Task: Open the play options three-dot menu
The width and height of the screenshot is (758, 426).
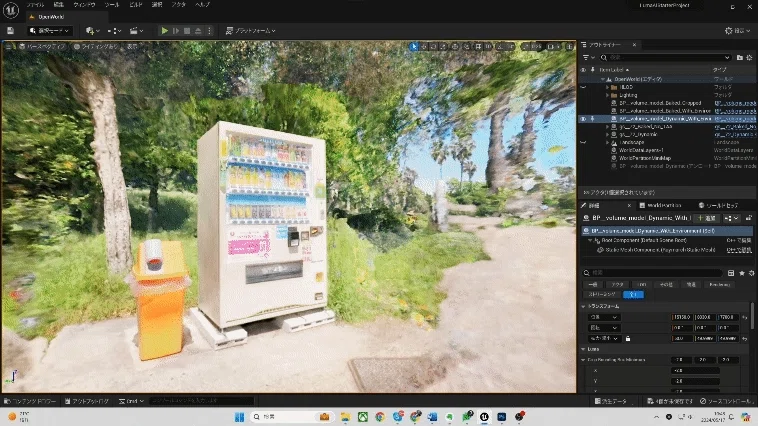Action: pyautogui.click(x=209, y=30)
